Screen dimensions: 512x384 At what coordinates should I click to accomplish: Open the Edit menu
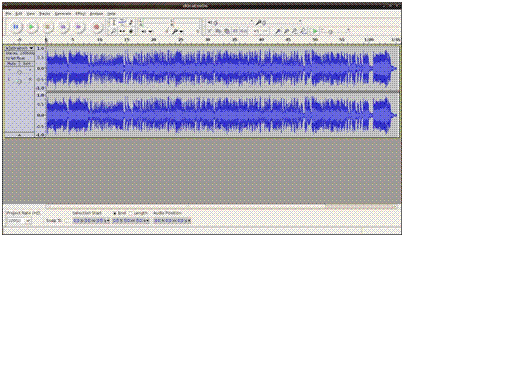19,14
